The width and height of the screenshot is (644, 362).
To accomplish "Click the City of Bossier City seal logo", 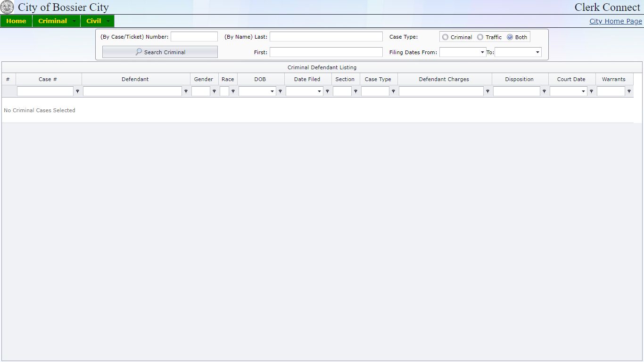I will [7, 7].
